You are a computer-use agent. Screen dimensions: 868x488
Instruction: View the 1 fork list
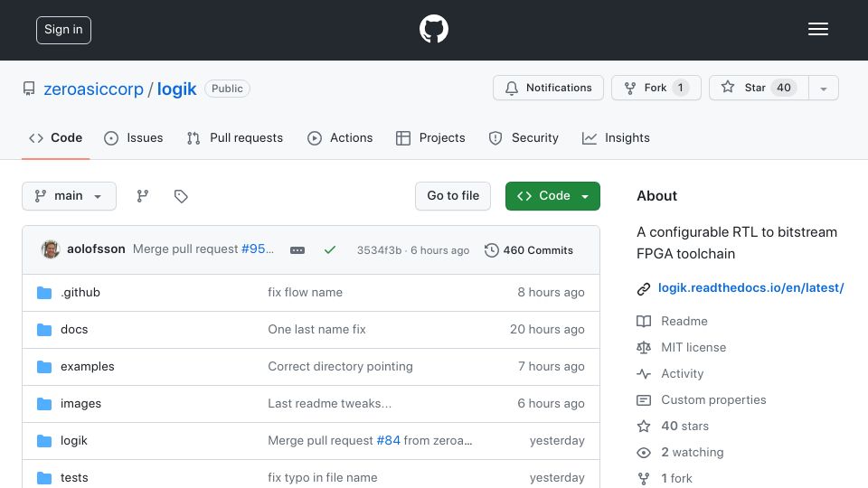point(676,478)
